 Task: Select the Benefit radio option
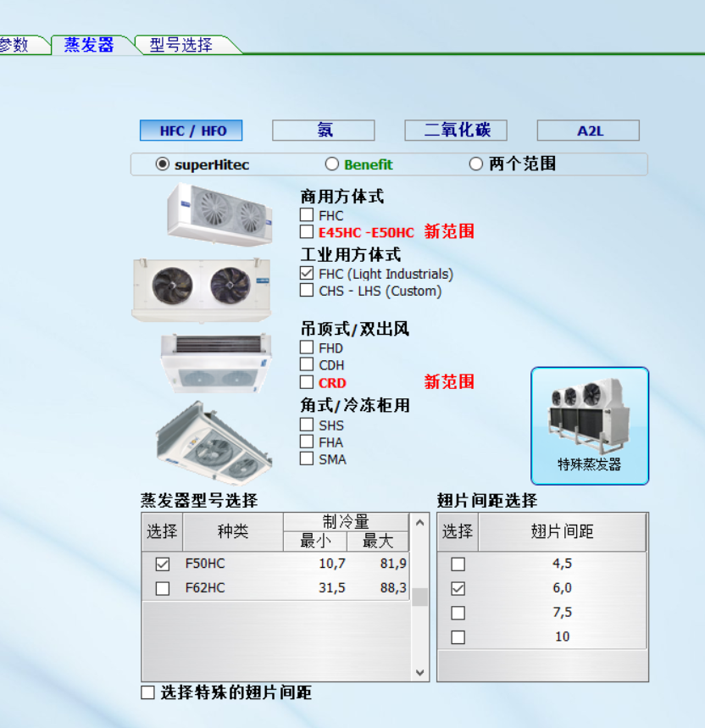[x=332, y=164]
